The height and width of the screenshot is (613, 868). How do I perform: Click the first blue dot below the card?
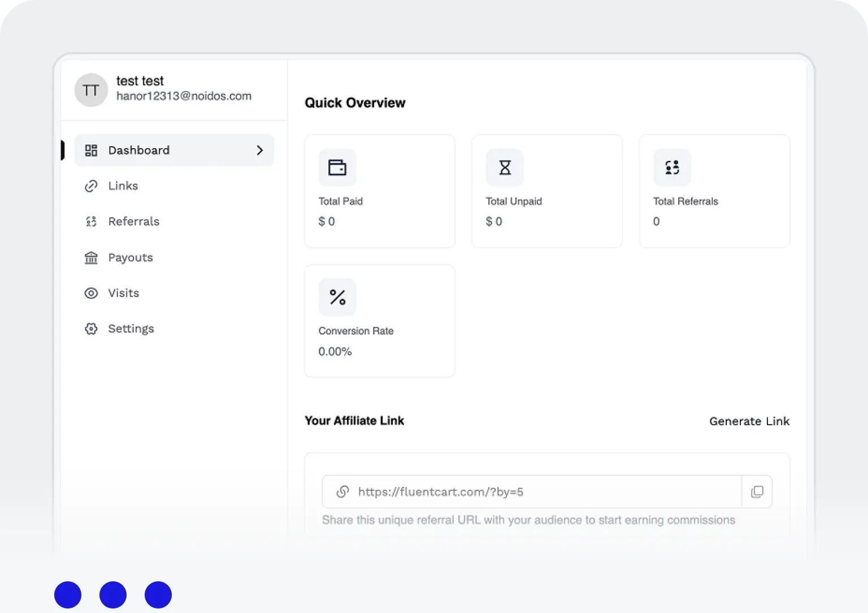click(x=68, y=594)
